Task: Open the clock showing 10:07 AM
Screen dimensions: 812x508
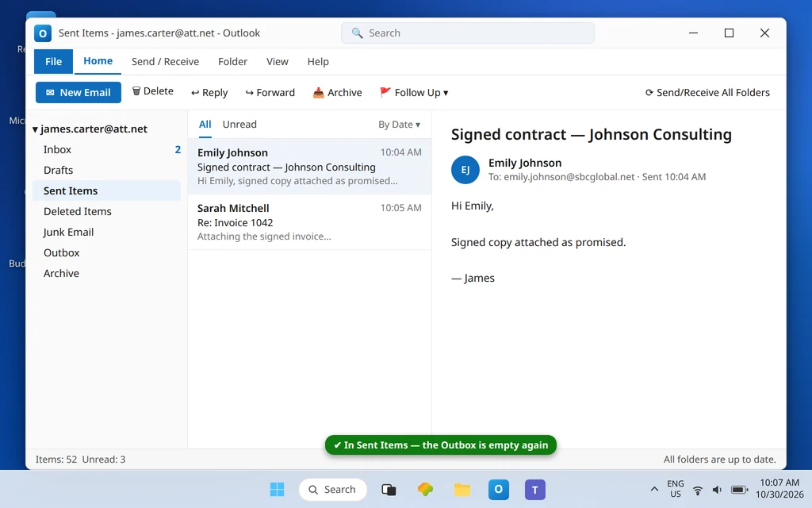Action: tap(779, 489)
